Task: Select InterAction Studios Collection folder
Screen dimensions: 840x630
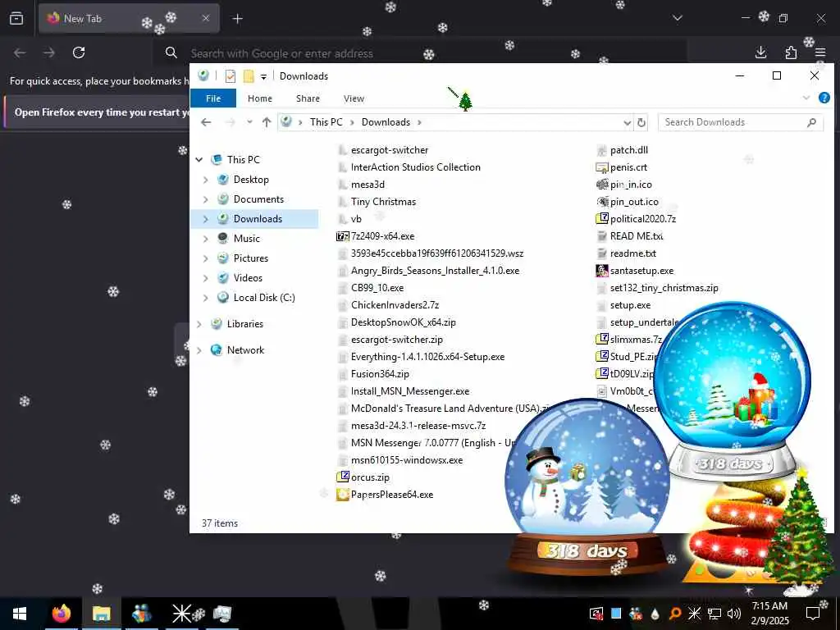Action: [x=415, y=167]
